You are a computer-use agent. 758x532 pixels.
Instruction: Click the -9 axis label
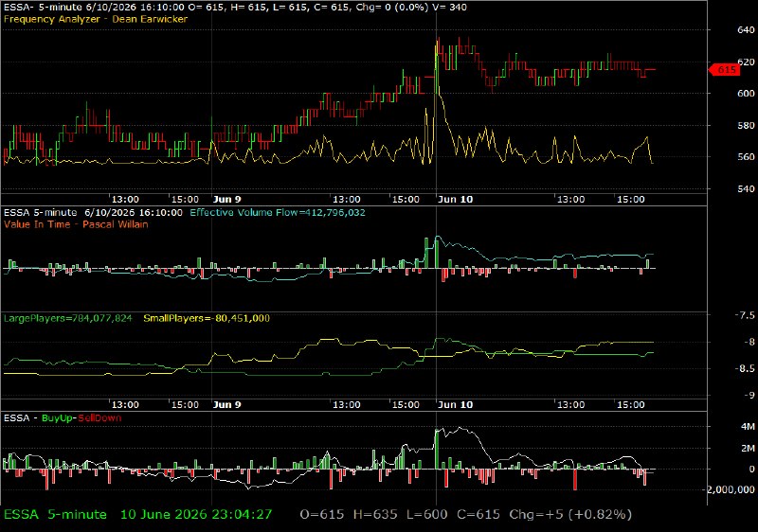[x=749, y=396]
